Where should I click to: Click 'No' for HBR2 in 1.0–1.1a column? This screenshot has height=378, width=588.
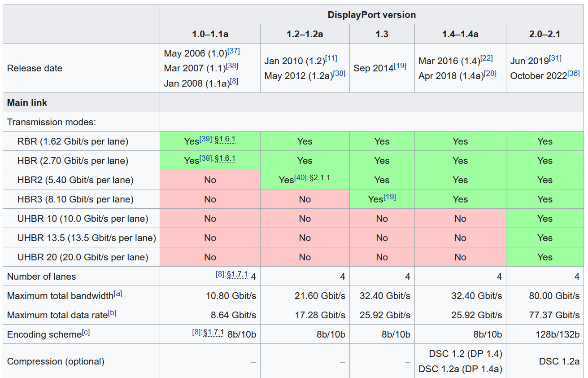[210, 180]
